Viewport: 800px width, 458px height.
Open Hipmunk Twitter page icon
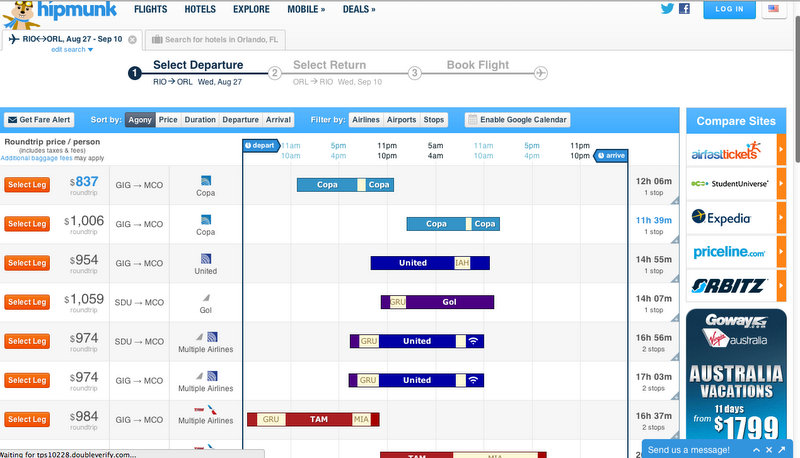tap(667, 9)
